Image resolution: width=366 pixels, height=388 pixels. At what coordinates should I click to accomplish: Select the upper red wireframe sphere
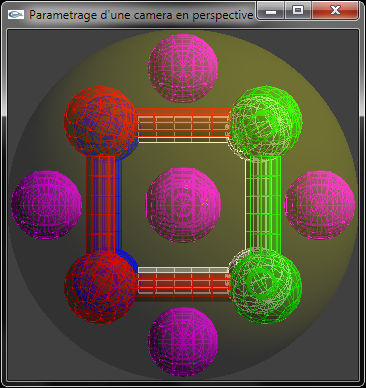click(x=101, y=122)
